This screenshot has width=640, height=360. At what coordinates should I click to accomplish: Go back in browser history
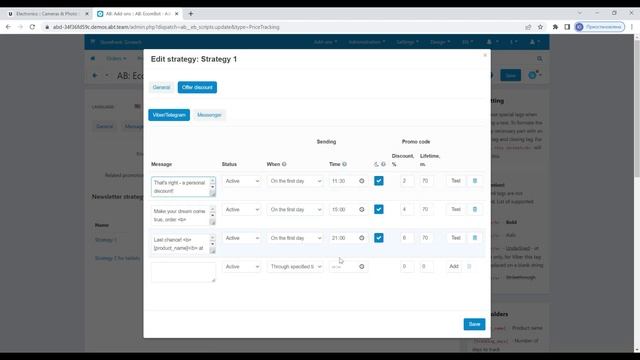coord(8,27)
